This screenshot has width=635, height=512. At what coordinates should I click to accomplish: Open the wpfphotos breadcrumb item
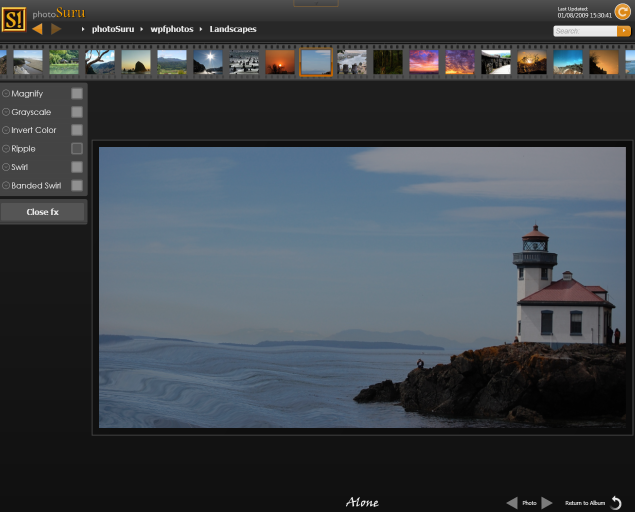point(172,29)
